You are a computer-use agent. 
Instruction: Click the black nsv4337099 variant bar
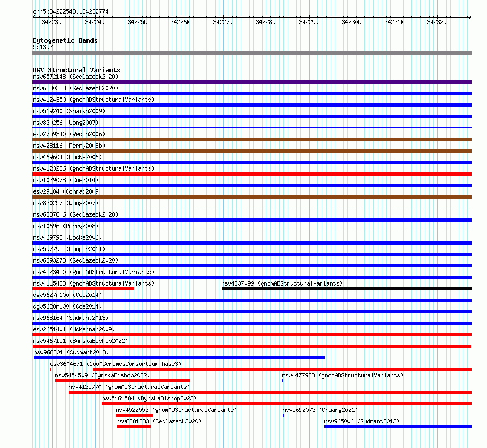click(346, 289)
